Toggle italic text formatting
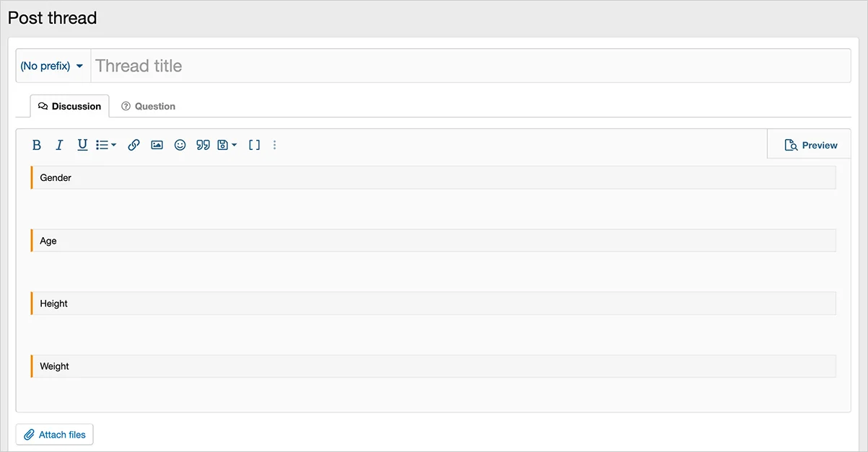This screenshot has width=868, height=452. (60, 145)
